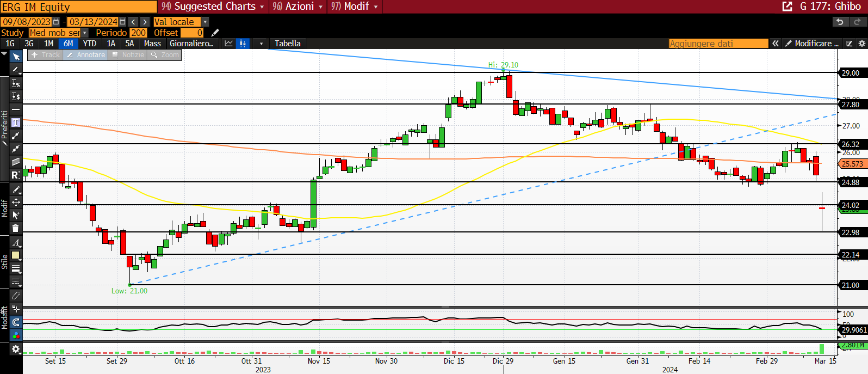Click the undo arrow button

840,22
